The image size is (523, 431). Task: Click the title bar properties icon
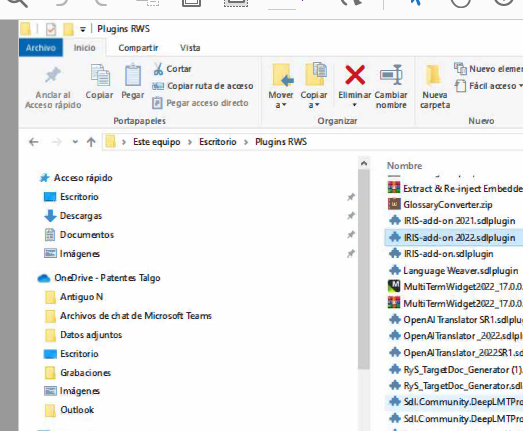tap(51, 29)
